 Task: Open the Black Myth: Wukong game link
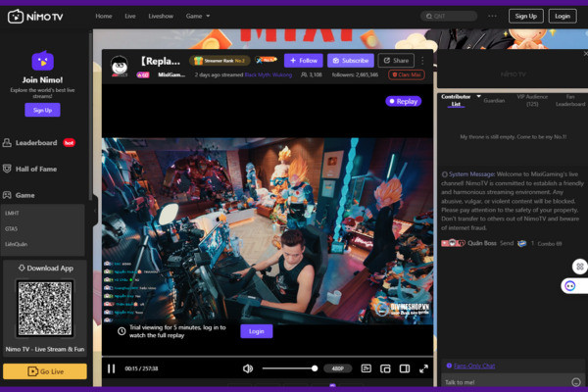pyautogui.click(x=269, y=74)
